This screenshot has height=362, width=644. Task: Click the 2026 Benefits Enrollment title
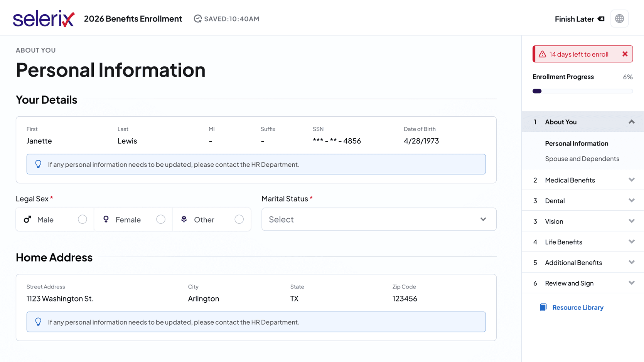point(133,19)
